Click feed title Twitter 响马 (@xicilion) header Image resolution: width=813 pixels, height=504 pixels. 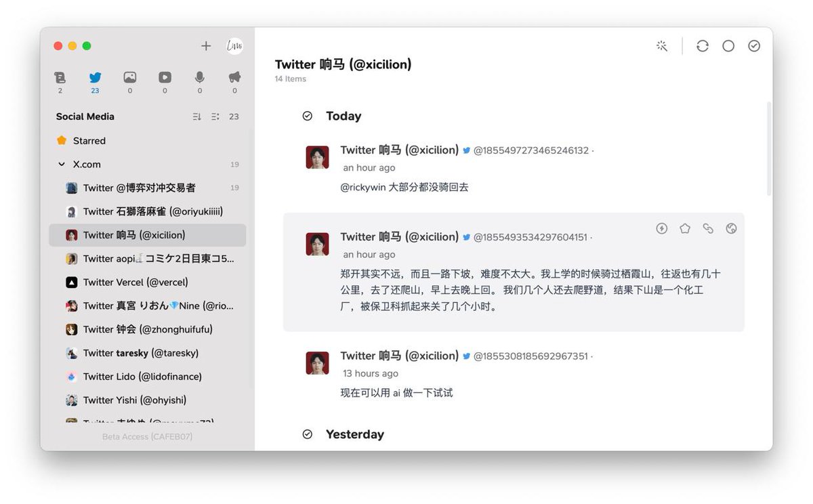point(343,64)
